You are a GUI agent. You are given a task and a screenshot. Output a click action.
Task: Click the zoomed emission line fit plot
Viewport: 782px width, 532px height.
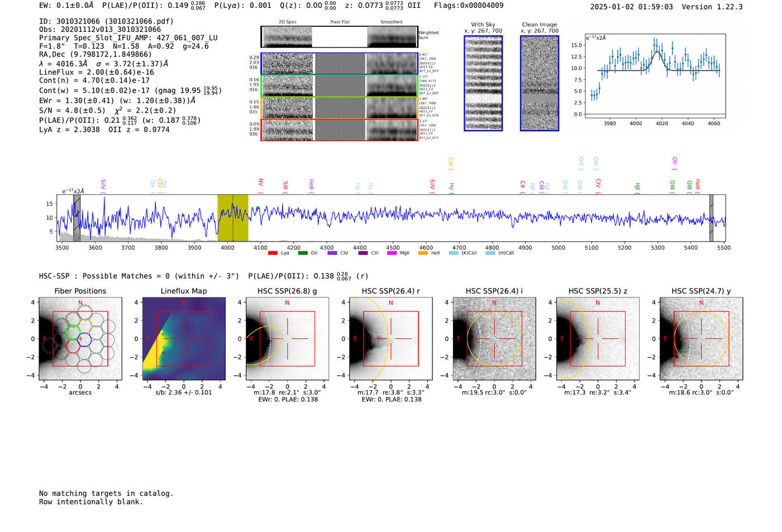click(655, 76)
